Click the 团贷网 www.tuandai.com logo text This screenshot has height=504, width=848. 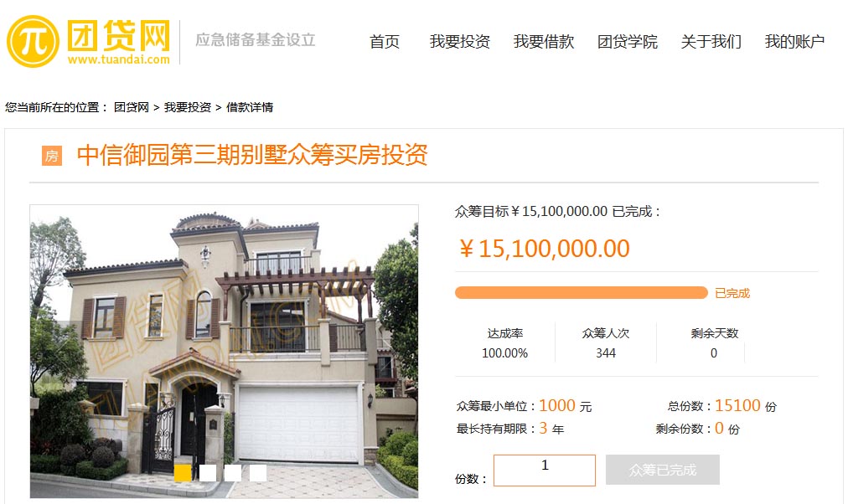point(118,42)
